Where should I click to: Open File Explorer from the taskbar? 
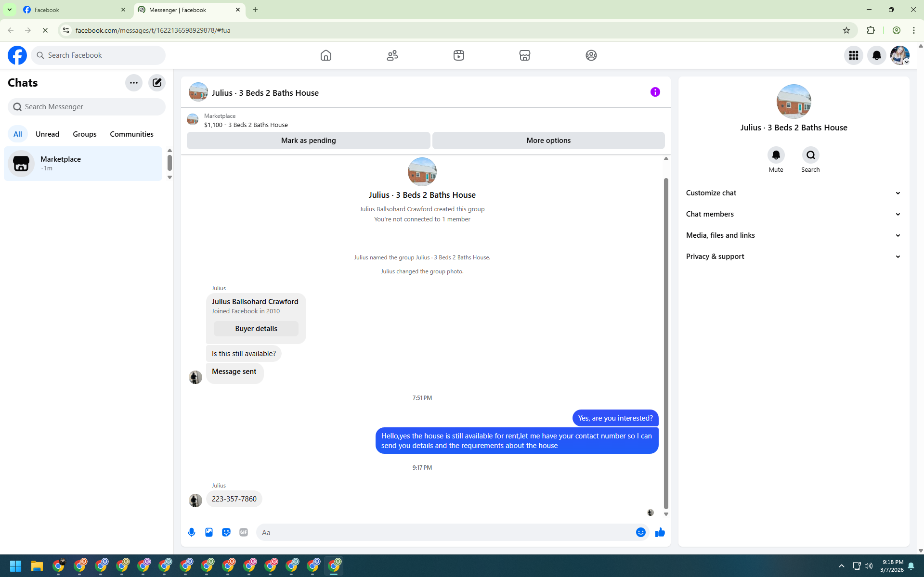tap(37, 566)
